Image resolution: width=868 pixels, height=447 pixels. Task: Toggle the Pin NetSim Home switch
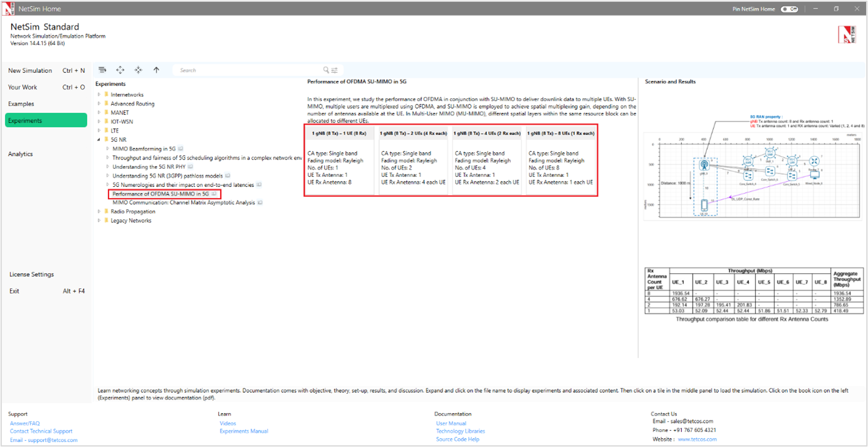click(x=789, y=9)
